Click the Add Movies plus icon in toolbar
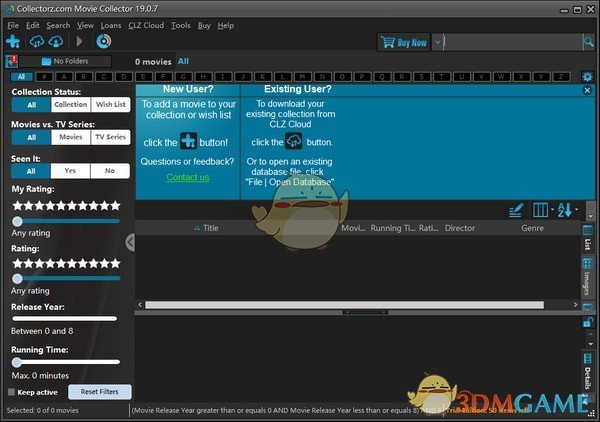 click(13, 41)
